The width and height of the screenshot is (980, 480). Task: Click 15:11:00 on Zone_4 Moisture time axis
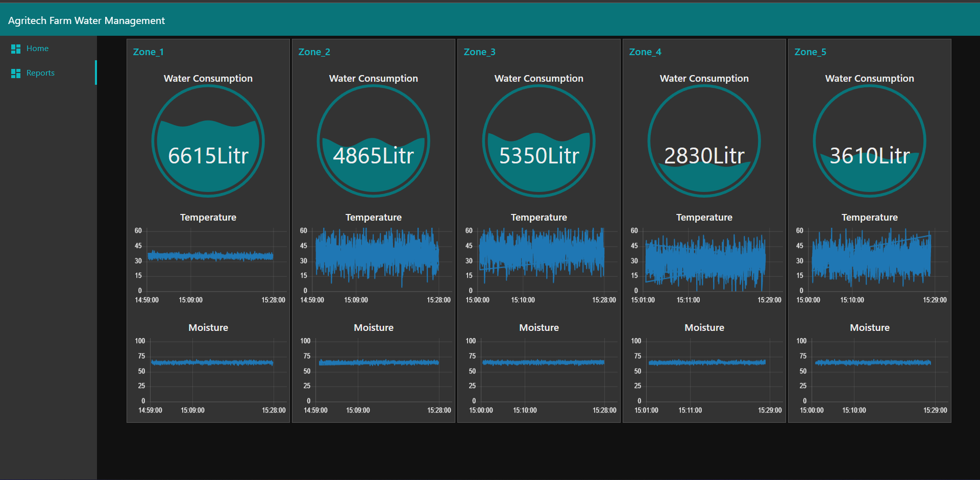click(690, 411)
